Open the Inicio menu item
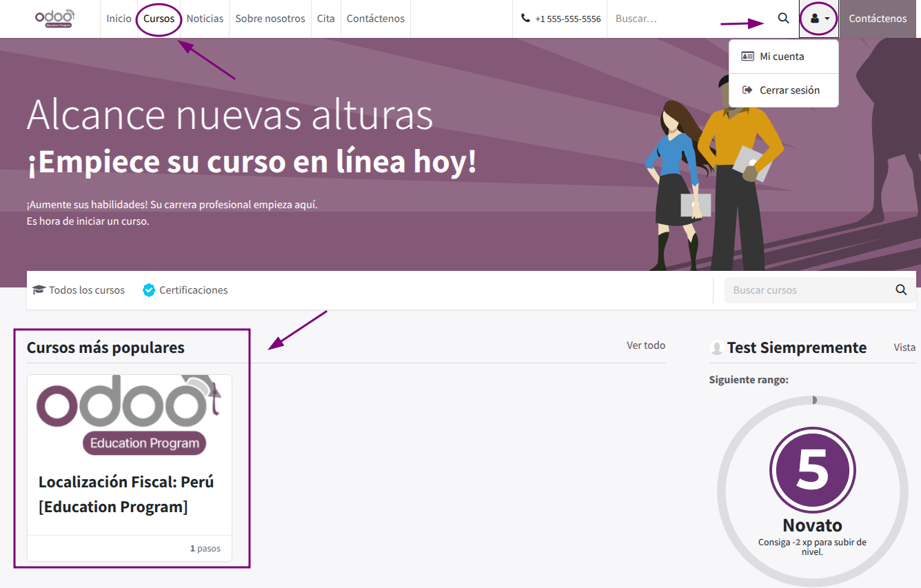 click(x=119, y=19)
